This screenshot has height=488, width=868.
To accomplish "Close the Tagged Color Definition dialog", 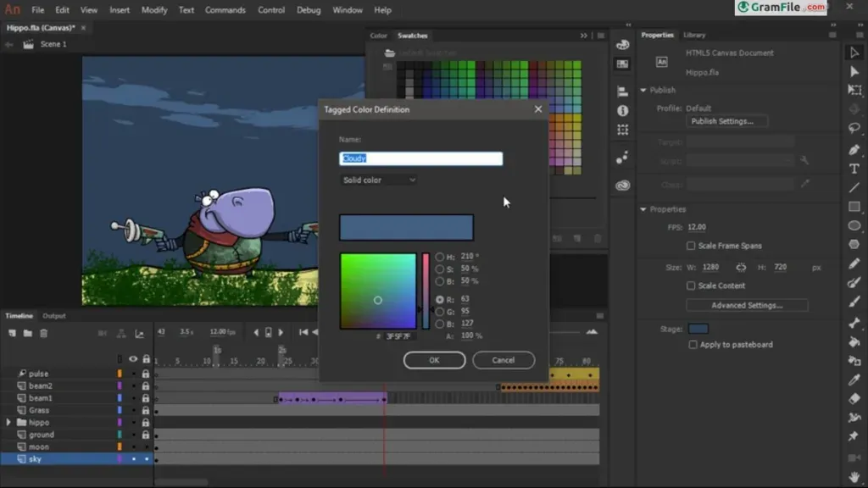I will [x=538, y=109].
